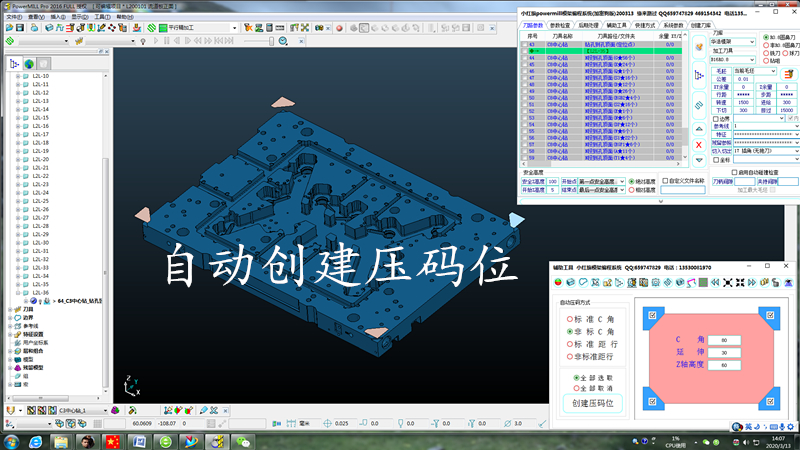Toggle top-left corner clamp checkbox
This screenshot has width=800, height=450.
coord(652,315)
